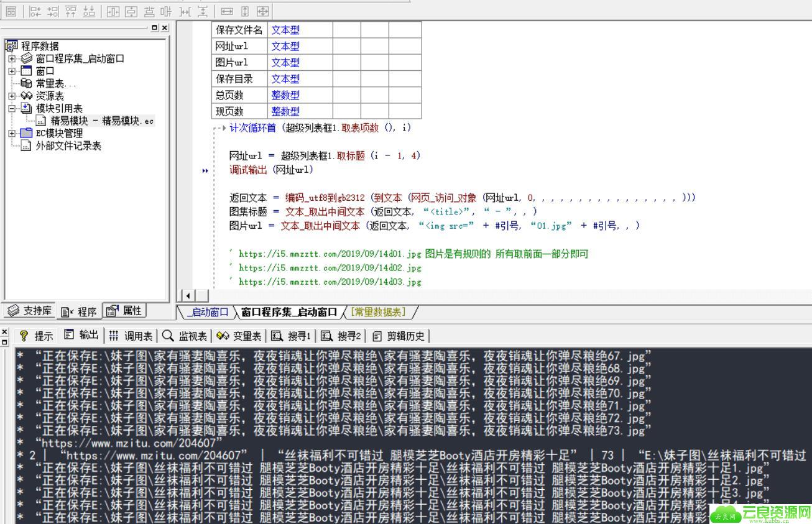812x524 pixels.
Task: Click the 调试输出 (网址url) code line
Action: (272, 169)
